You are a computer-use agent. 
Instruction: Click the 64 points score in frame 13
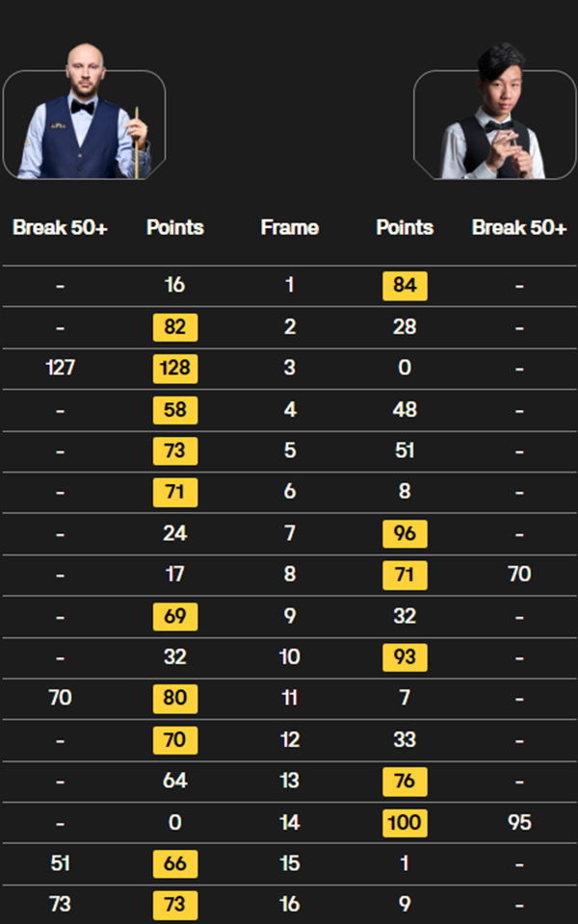point(174,782)
